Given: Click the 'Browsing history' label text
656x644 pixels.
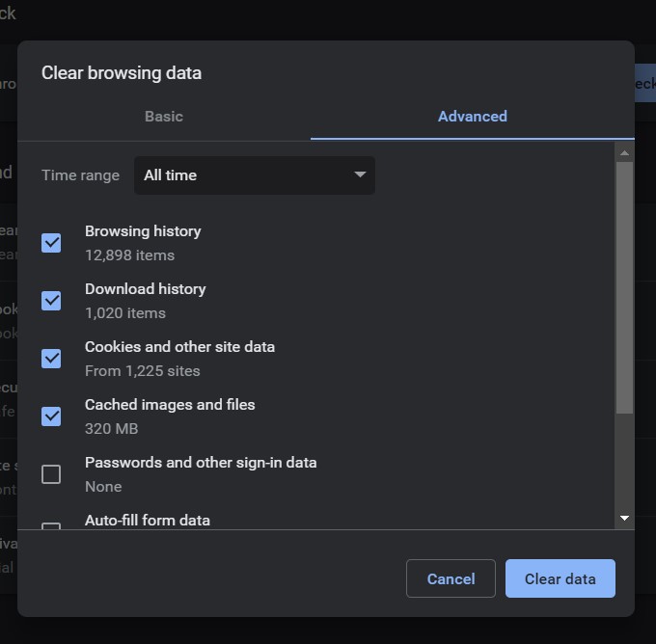Looking at the screenshot, I should pyautogui.click(x=143, y=231).
